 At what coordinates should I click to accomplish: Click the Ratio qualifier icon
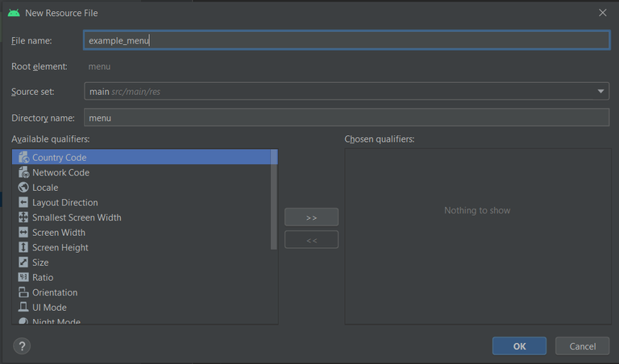(23, 277)
